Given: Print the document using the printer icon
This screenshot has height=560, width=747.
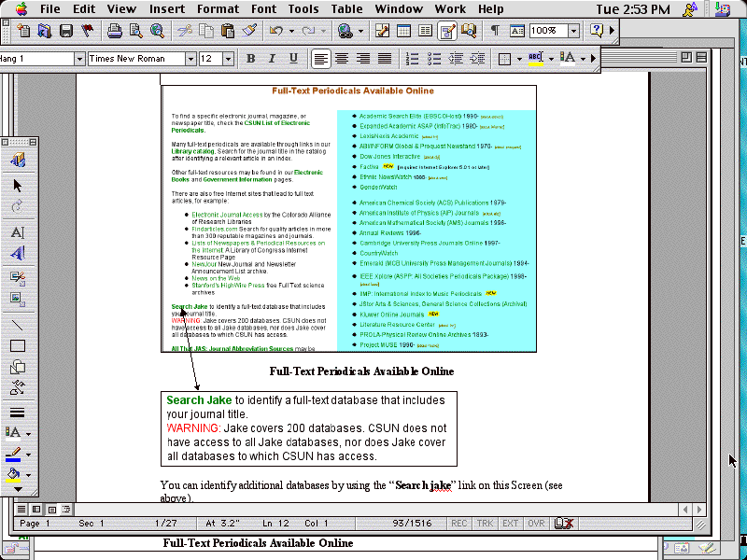Looking at the screenshot, I should [x=114, y=31].
